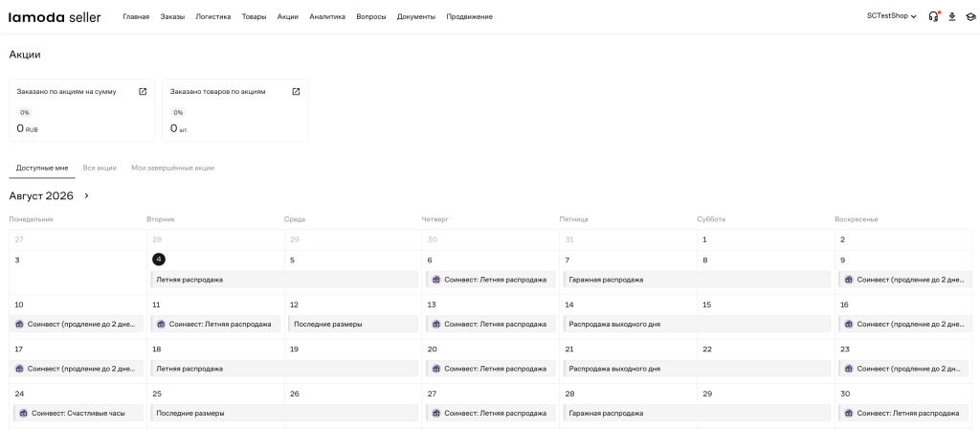Screen dimensions: 980x430
Task: Click the lamoda seller logo
Action: pos(55,17)
